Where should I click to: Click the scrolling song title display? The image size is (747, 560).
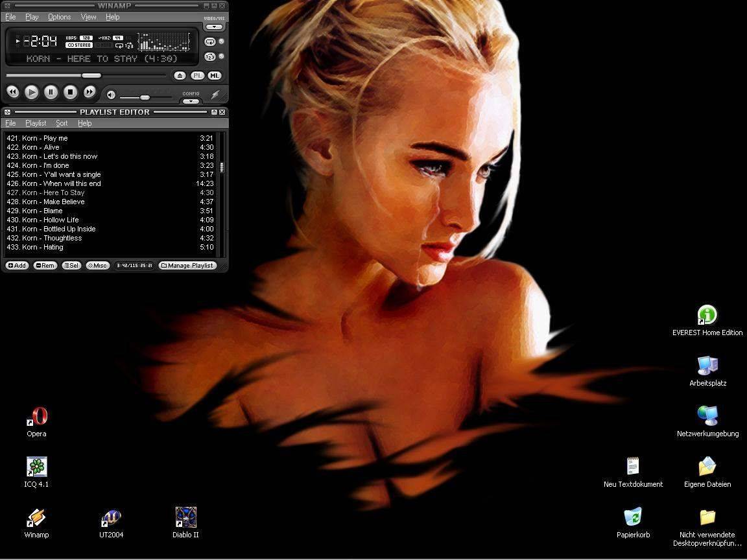pos(101,58)
